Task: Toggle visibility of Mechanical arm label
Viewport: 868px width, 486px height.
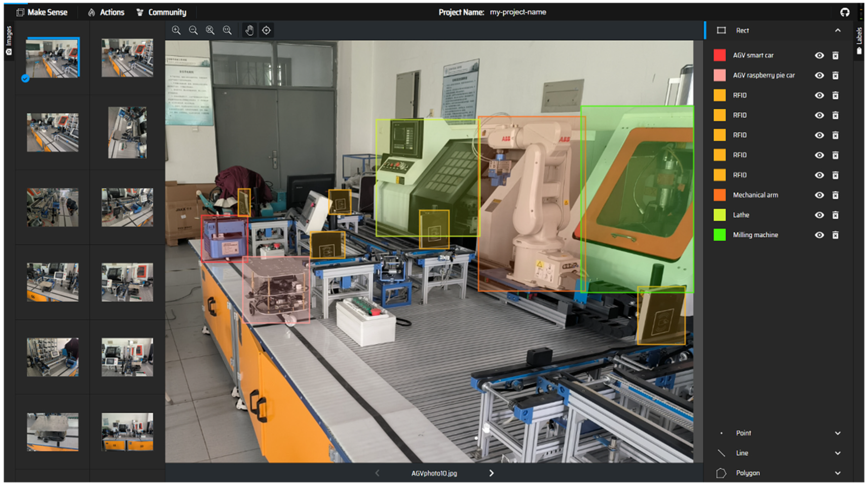Action: coord(819,195)
